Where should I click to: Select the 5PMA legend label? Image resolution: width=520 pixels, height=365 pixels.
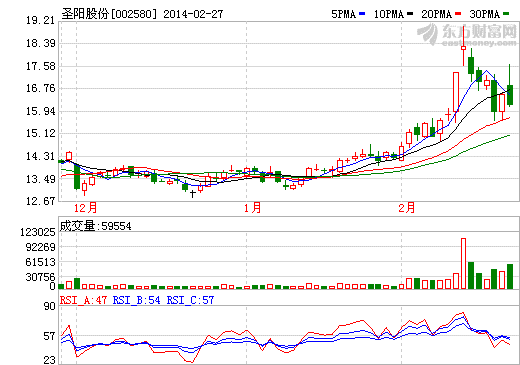coord(344,14)
